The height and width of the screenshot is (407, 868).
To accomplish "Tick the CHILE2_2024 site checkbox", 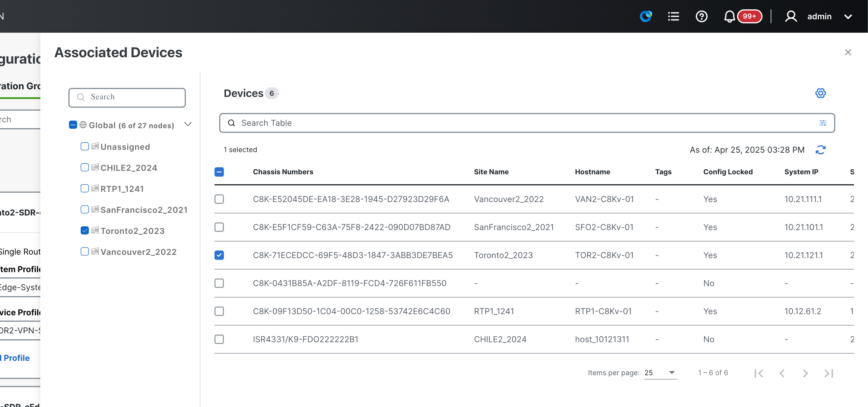I will [85, 168].
